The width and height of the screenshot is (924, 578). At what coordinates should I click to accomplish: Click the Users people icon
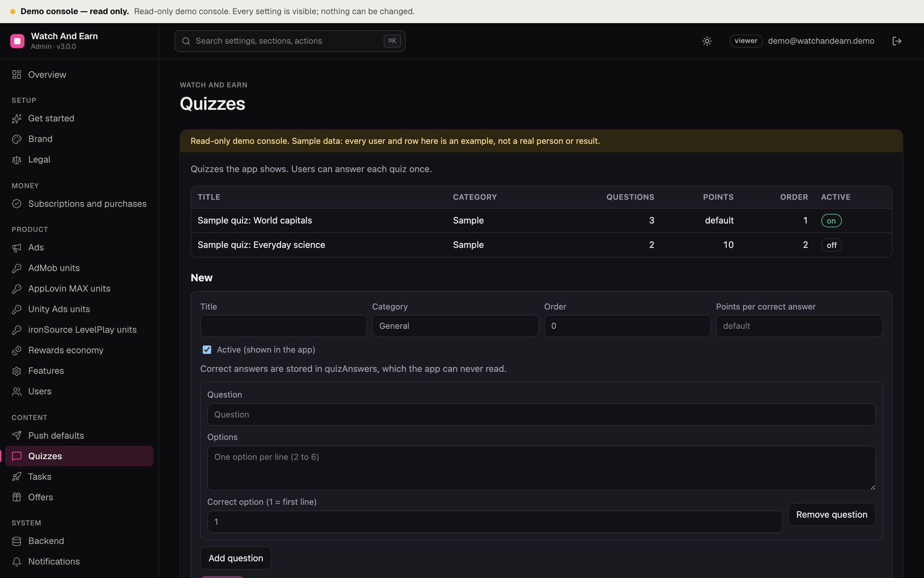click(x=17, y=392)
